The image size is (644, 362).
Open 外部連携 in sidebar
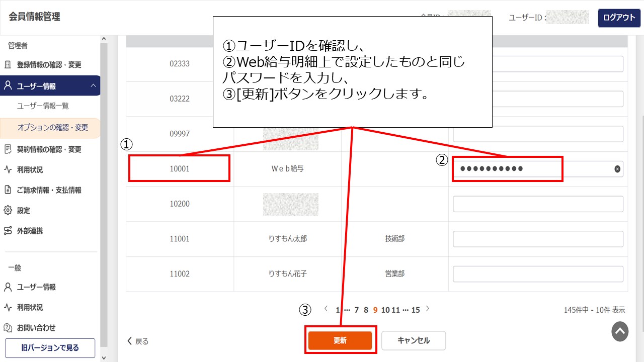tap(30, 231)
